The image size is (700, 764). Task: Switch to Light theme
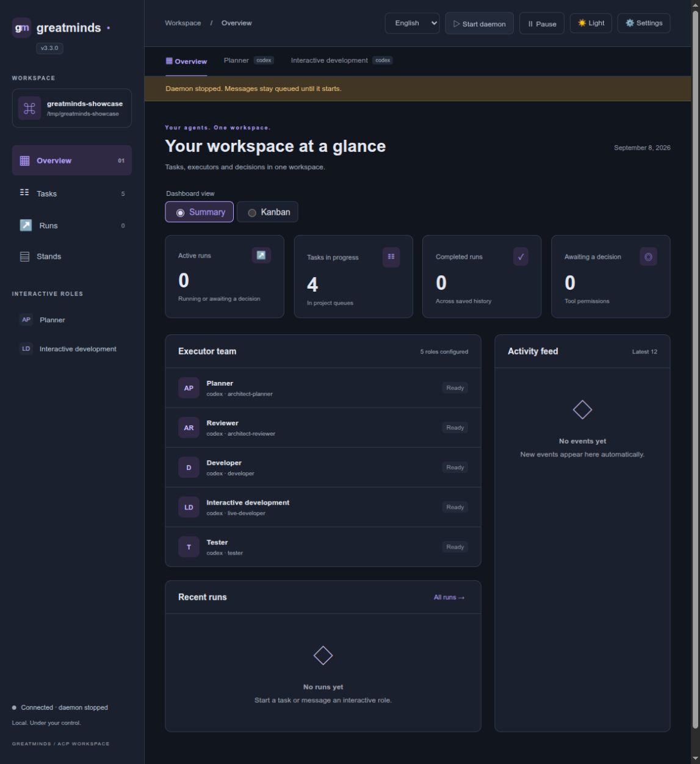[591, 23]
